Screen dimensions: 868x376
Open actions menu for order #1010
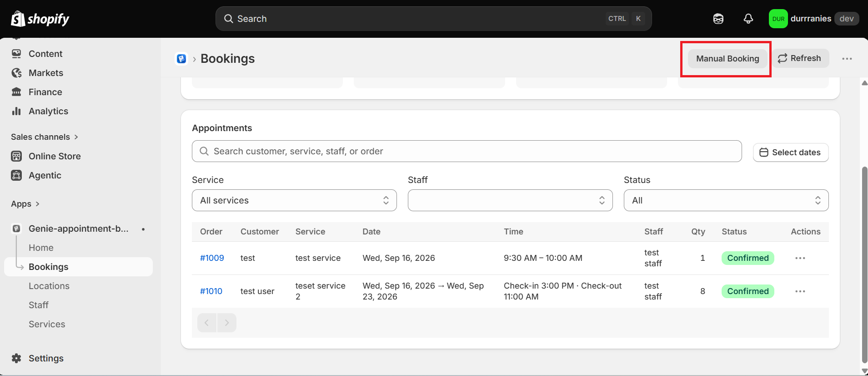(x=800, y=291)
